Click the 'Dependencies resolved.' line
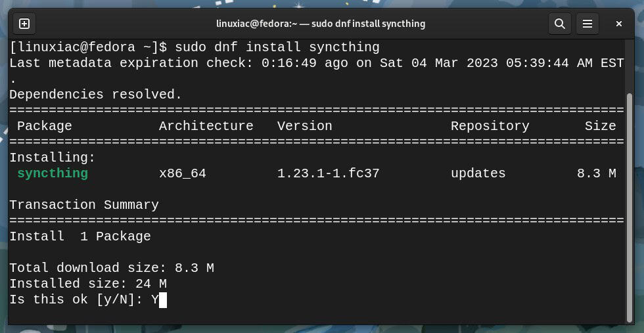This screenshot has width=644, height=333. [96, 95]
